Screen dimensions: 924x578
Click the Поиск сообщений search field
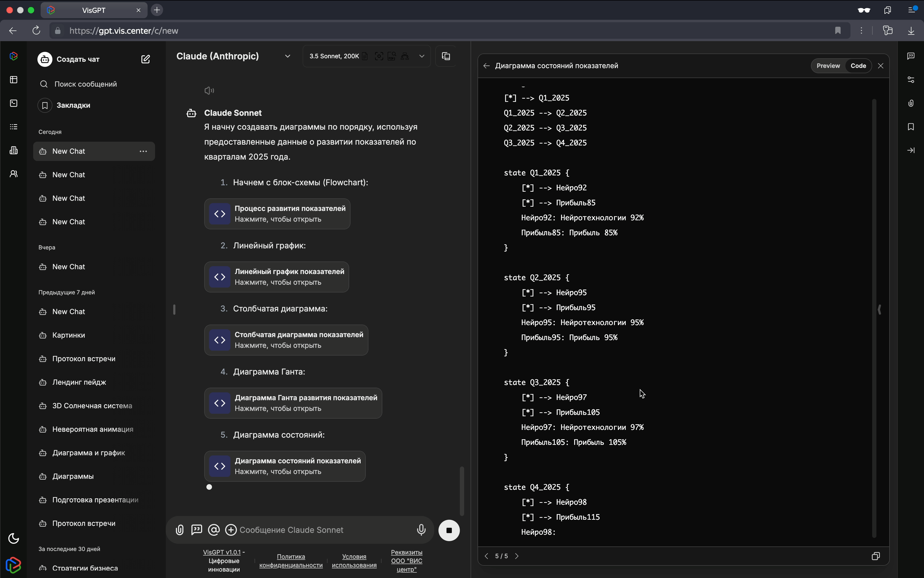point(94,84)
